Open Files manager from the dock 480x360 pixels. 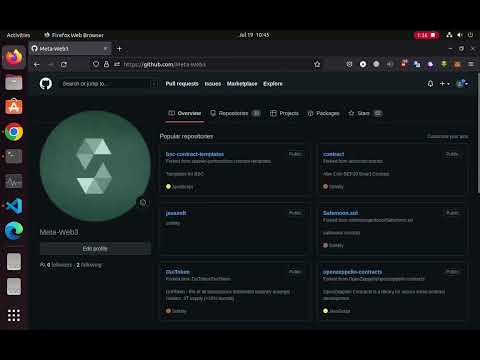pos(14,82)
